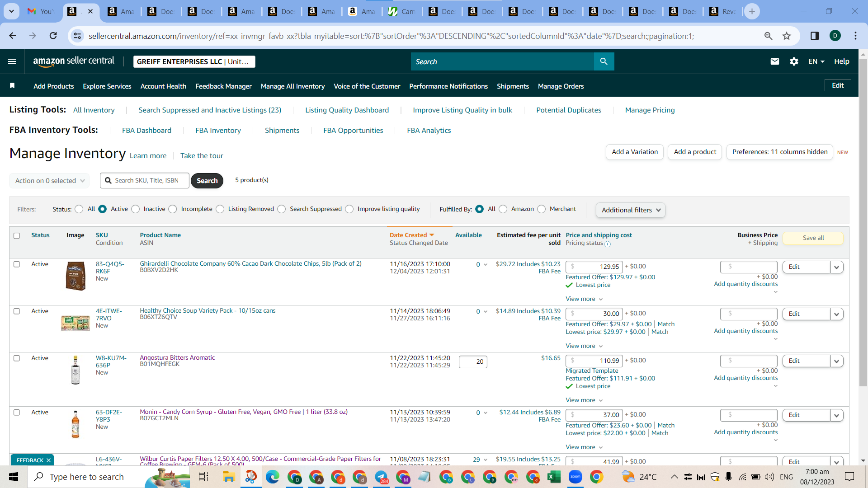Screen dimensions: 868x488
Task: Open the Action on 0 selected dropdown
Action: (x=49, y=181)
